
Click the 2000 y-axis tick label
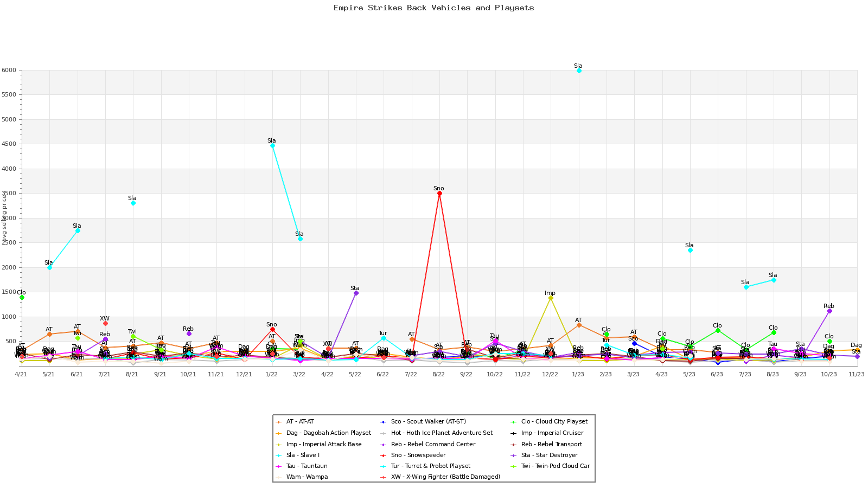coord(9,268)
